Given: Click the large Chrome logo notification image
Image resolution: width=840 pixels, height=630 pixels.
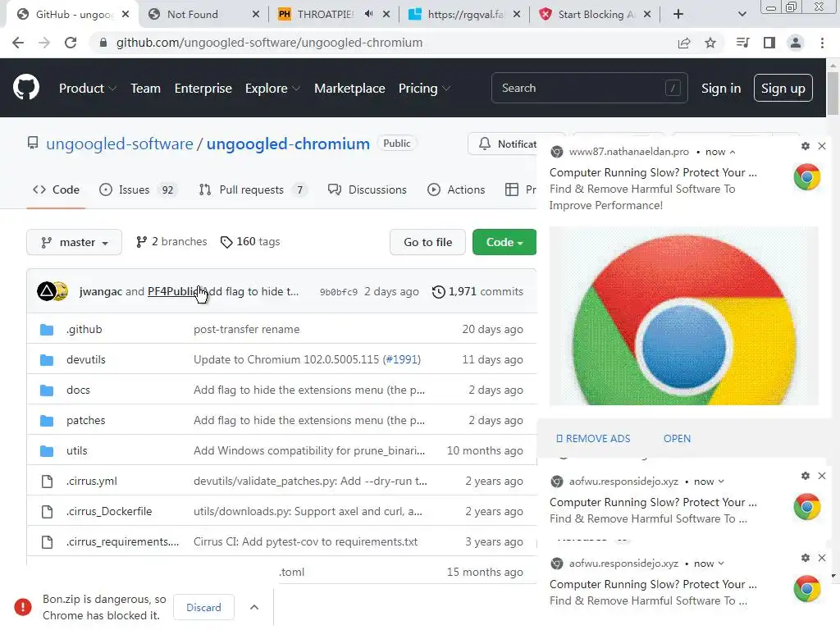Looking at the screenshot, I should pyautogui.click(x=683, y=316).
